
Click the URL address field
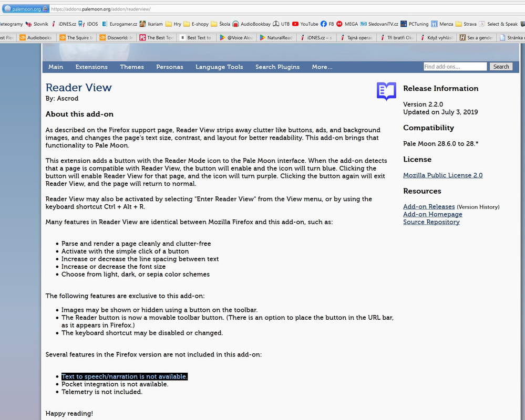(x=287, y=9)
